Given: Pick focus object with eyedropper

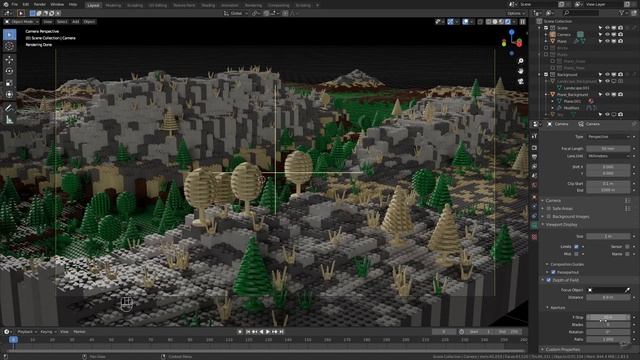Looking at the screenshot, I should [627, 290].
